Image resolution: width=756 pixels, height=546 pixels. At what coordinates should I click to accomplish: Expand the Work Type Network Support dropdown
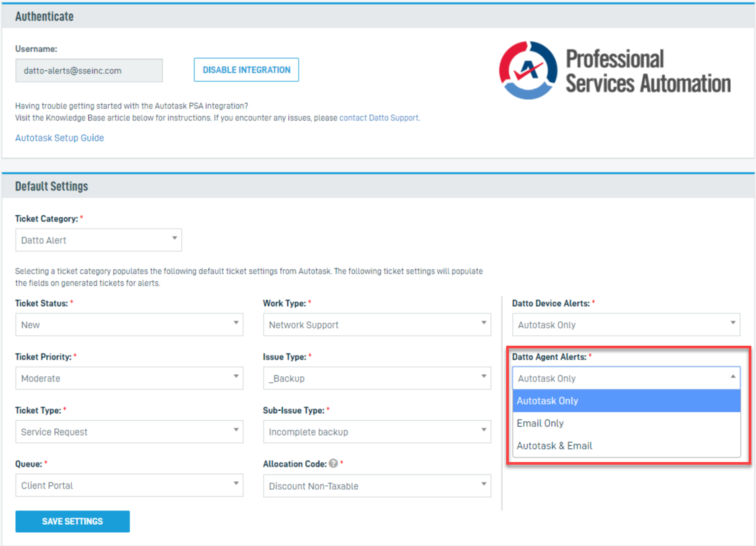[x=377, y=325]
